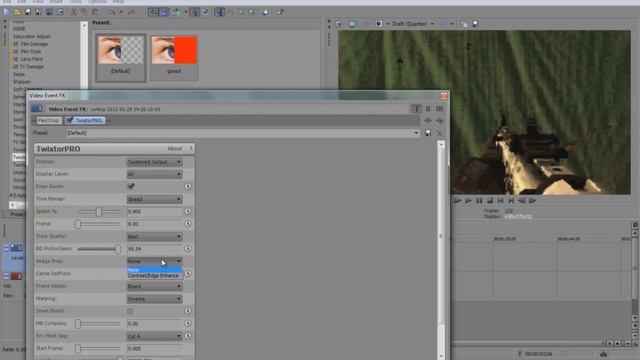This screenshot has width=640, height=360.
Task: Click animate clock icon for Smart Blend
Action: click(x=187, y=311)
